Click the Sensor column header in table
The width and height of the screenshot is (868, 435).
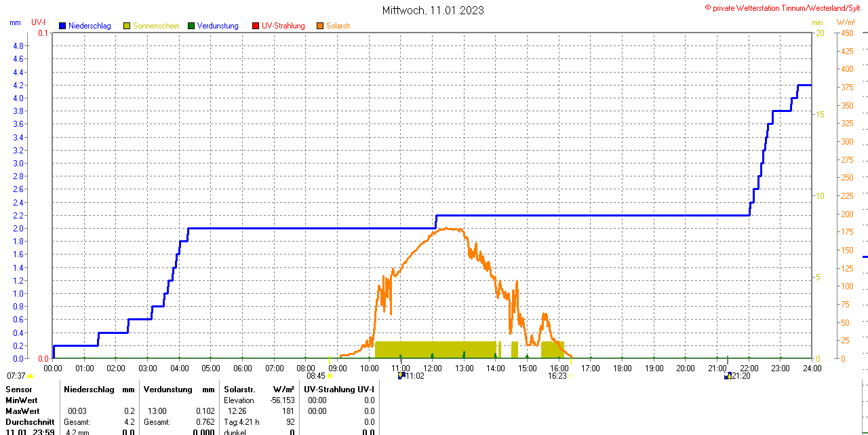point(19,390)
